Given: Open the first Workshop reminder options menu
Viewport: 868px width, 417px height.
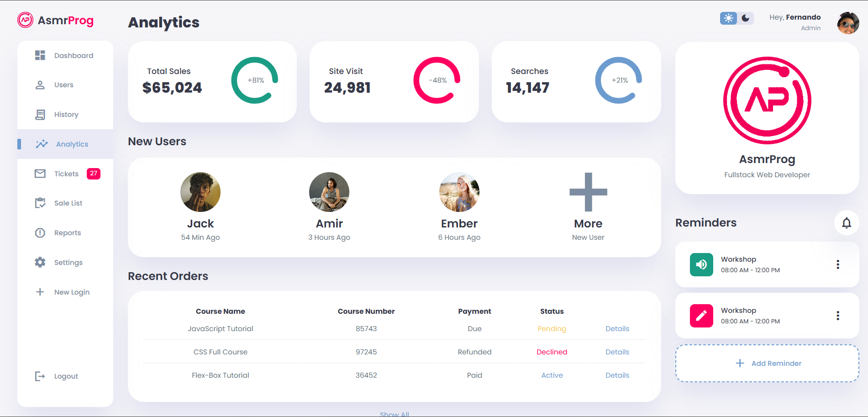Looking at the screenshot, I should 838,264.
